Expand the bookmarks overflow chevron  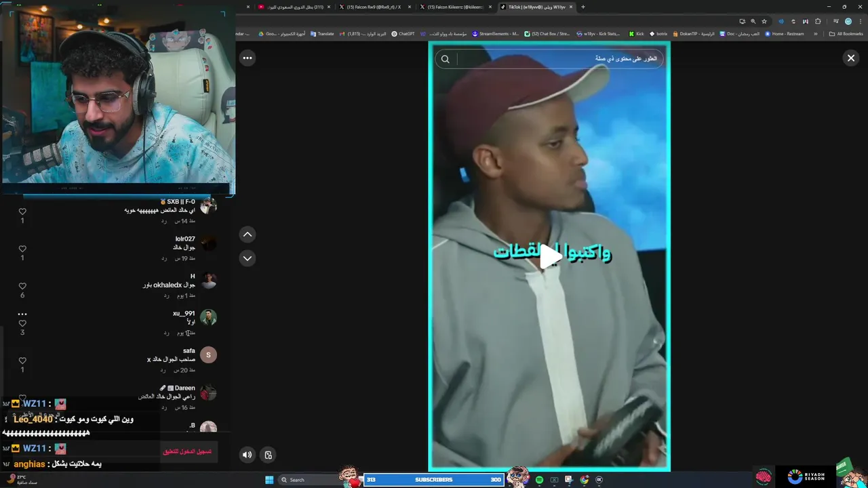pyautogui.click(x=815, y=33)
